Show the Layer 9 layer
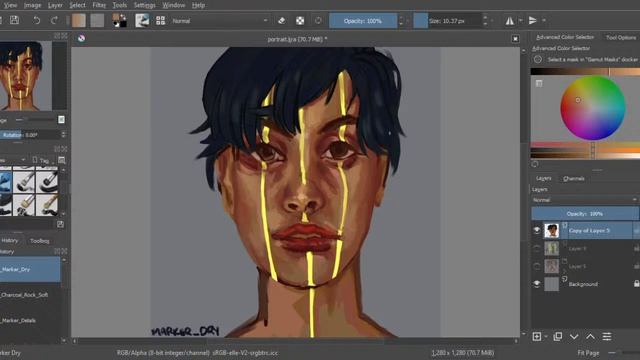 [x=537, y=248]
